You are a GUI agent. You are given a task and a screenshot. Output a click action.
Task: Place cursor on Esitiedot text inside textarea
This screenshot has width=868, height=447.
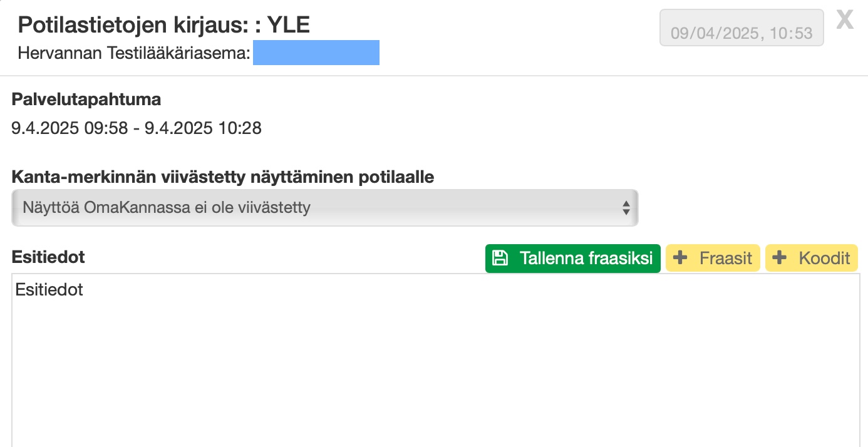coord(49,290)
